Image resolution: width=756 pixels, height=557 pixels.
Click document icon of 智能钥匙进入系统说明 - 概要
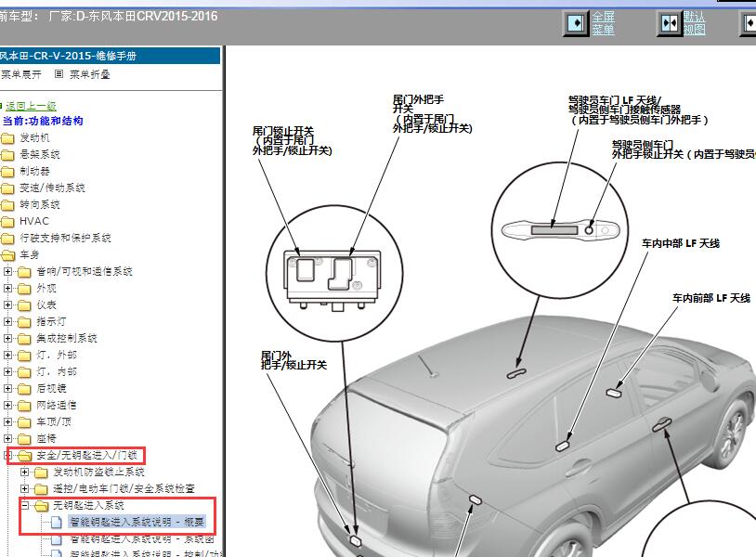coord(57,522)
